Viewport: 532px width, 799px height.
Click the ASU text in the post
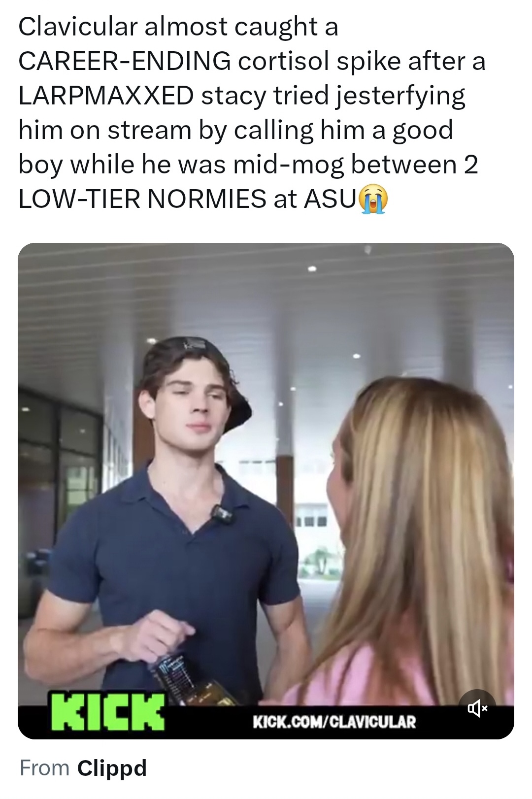click(330, 199)
